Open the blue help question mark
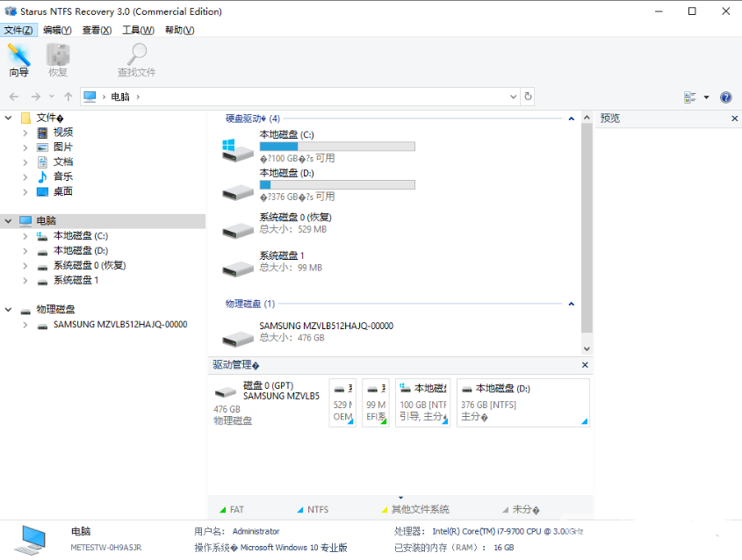 725,97
